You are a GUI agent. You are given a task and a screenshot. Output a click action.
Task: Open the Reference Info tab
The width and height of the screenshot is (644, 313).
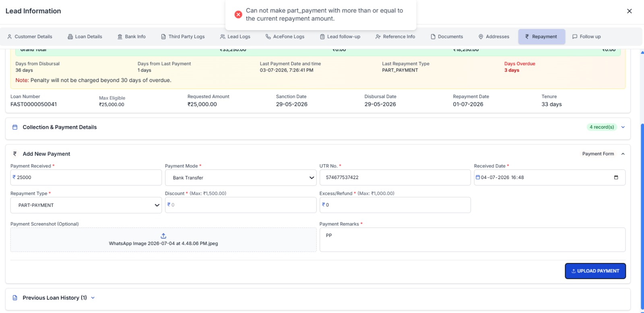pyautogui.click(x=395, y=37)
